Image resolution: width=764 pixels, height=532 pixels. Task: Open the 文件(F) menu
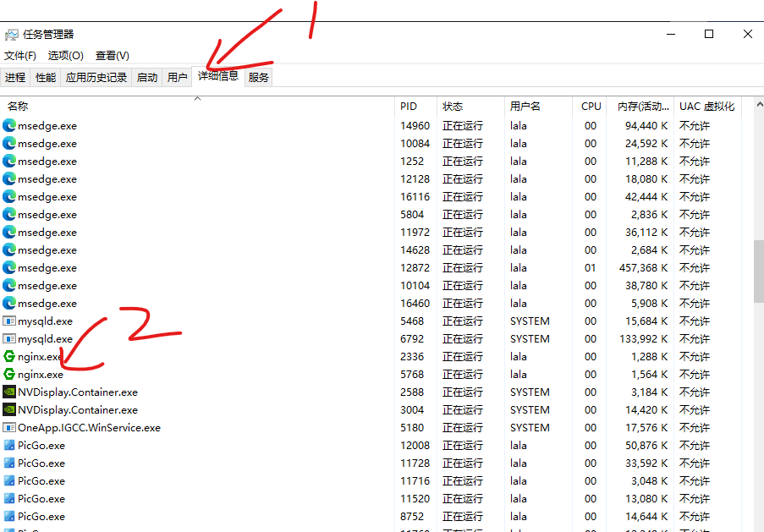[20, 56]
